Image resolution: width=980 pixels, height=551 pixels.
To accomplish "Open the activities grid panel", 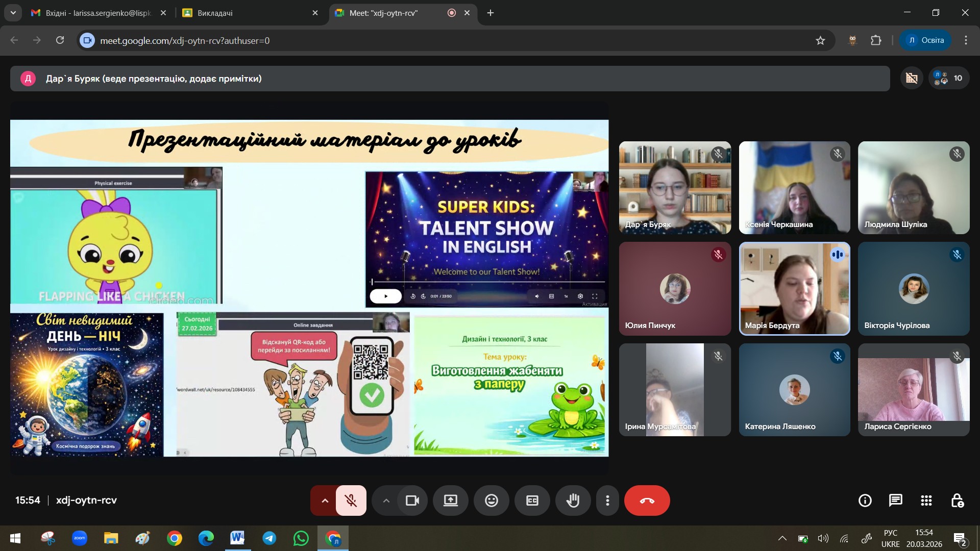I will 926,500.
